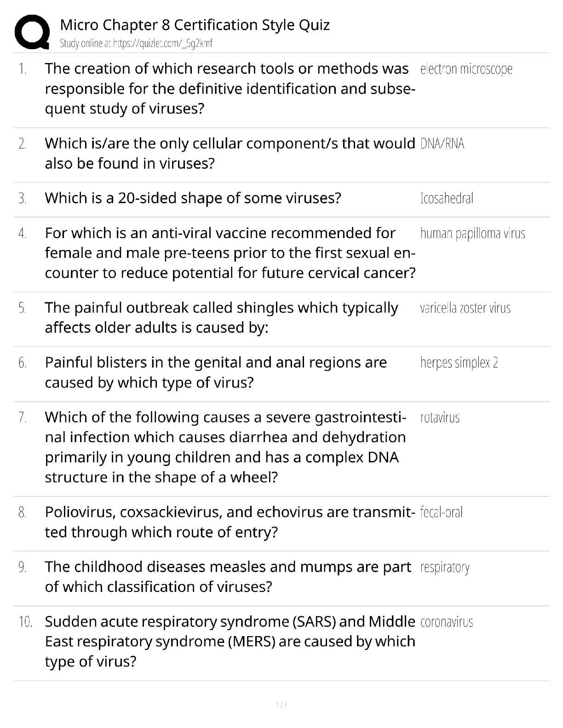Click the 'fecal-oral' answer
563x728 pixels.
point(441,512)
